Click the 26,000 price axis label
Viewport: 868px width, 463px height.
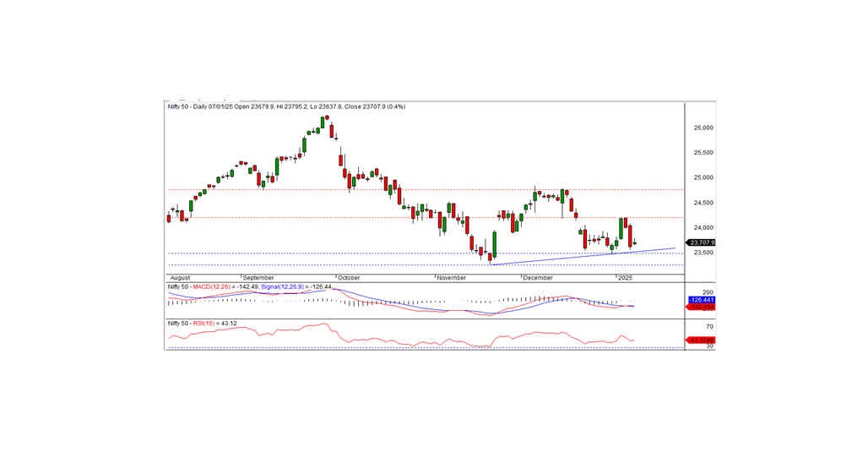tap(704, 128)
